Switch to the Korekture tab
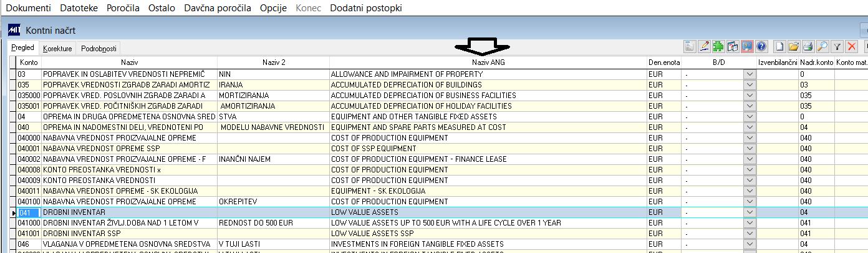The height and width of the screenshot is (253, 868). (x=57, y=49)
